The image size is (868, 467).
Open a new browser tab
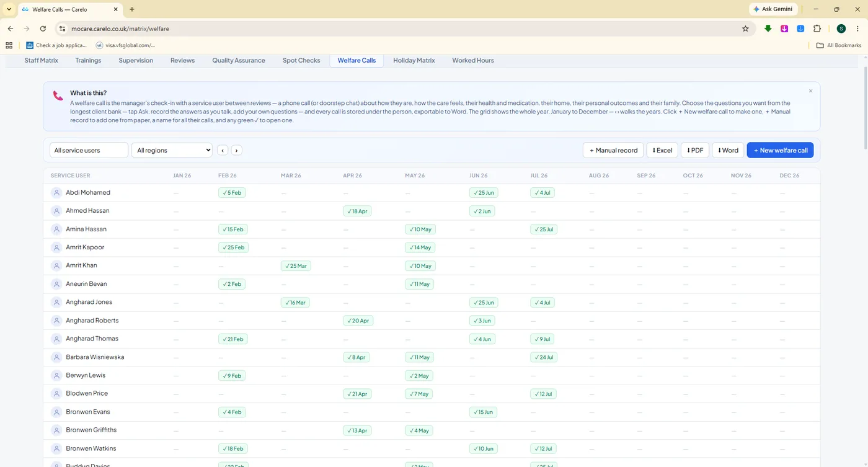click(132, 9)
